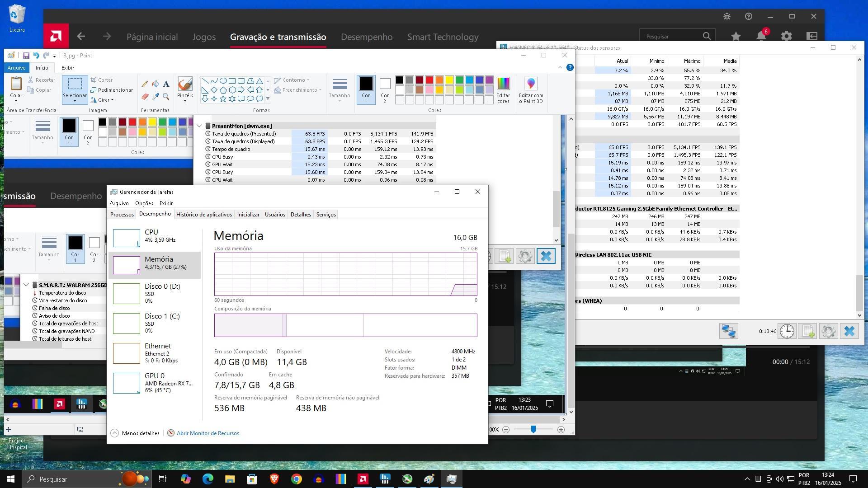
Task: Open Google Chrome from the taskbar
Action: (x=297, y=479)
